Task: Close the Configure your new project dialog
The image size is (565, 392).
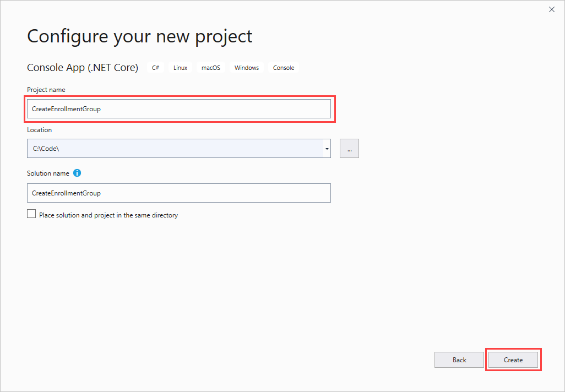Action: [552, 9]
